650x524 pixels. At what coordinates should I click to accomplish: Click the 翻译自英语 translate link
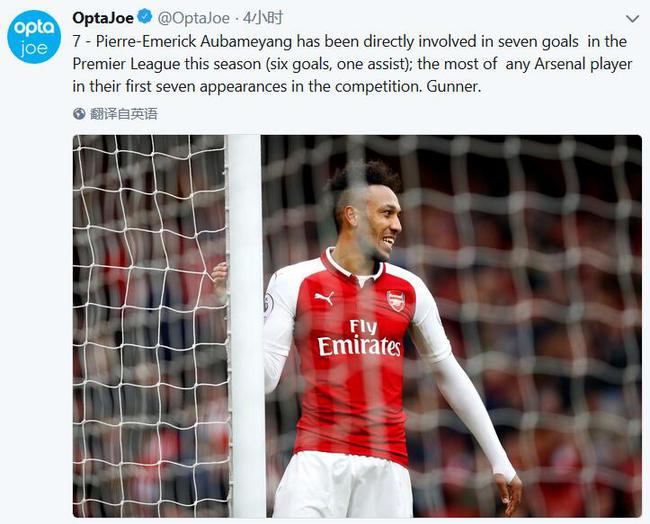[x=124, y=114]
